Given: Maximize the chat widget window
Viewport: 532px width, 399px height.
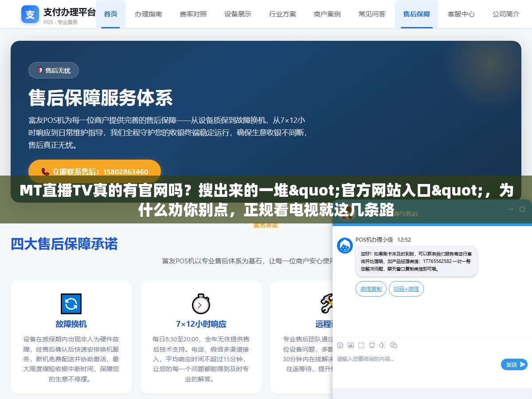Looking at the screenshot, I should (522, 209).
